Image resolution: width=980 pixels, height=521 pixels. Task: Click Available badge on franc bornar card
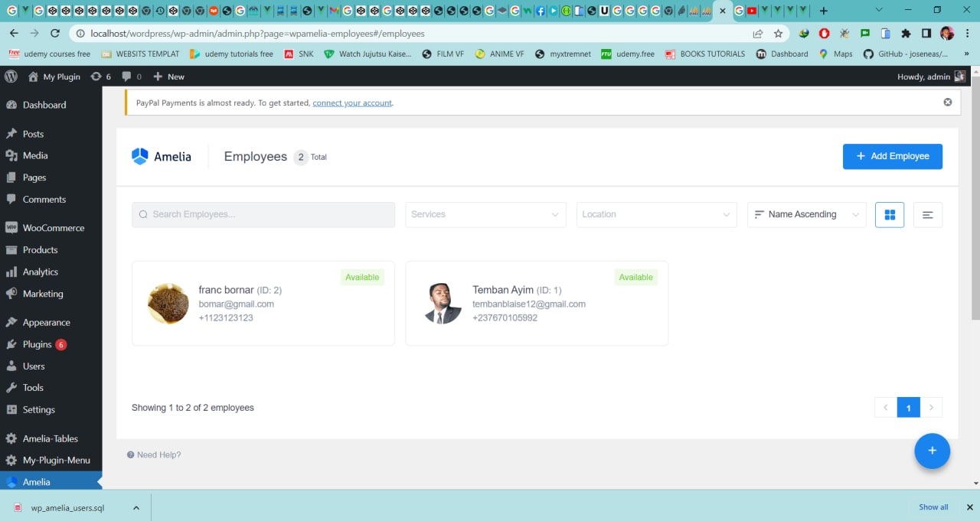pyautogui.click(x=362, y=277)
